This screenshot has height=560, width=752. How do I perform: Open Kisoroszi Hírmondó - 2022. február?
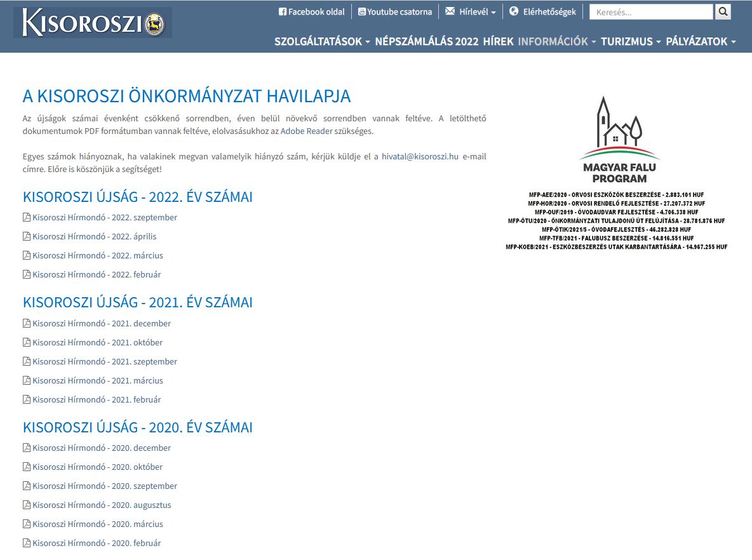(x=97, y=275)
